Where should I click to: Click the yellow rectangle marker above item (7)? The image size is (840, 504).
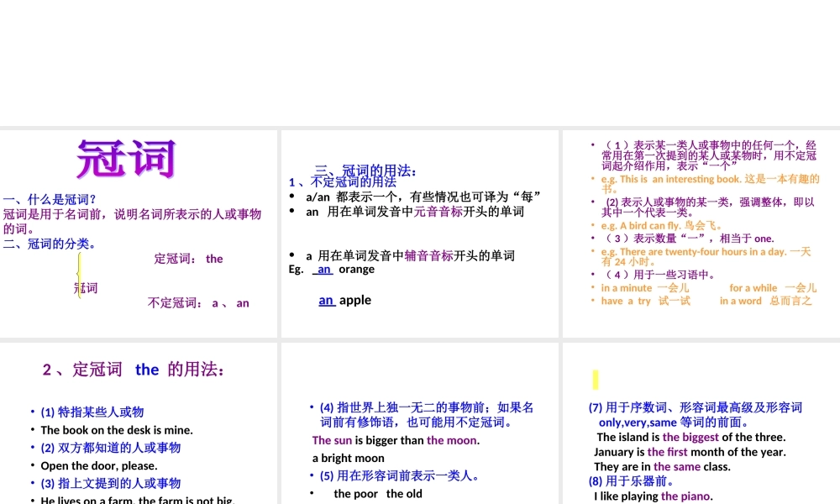click(x=596, y=380)
